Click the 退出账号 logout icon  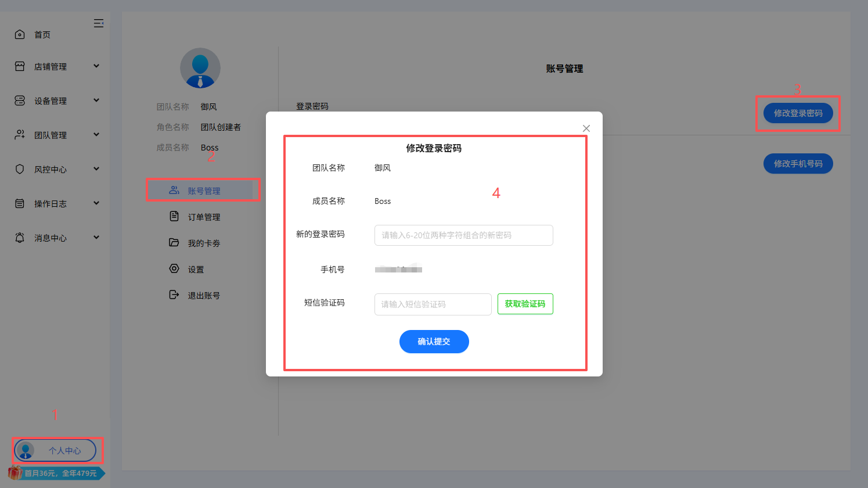(174, 295)
